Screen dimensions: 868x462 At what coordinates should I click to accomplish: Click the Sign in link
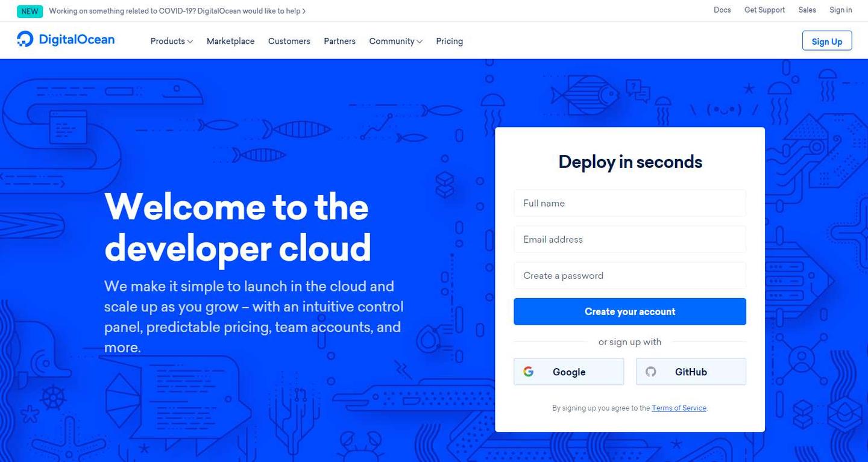841,10
